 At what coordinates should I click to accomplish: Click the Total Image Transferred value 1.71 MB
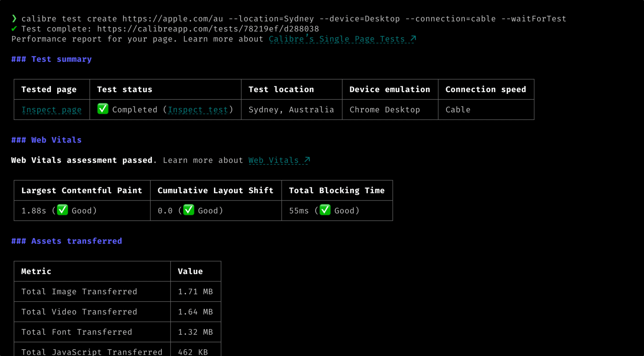tap(195, 292)
